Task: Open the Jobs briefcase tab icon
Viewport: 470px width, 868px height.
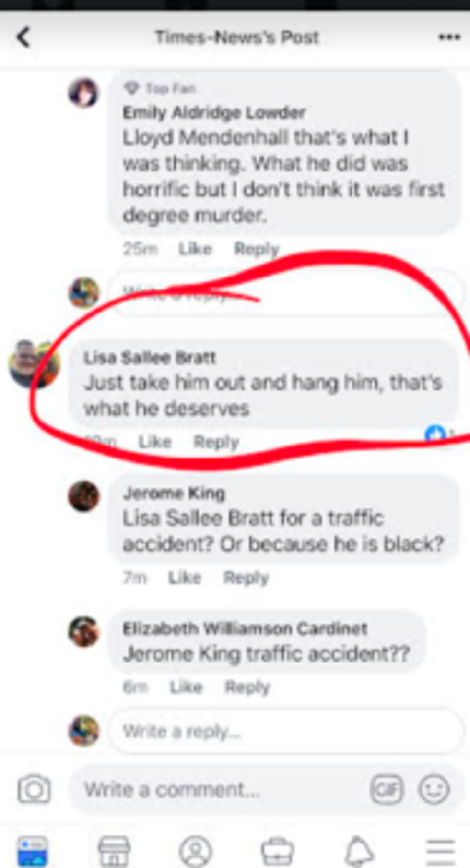Action: click(x=277, y=851)
